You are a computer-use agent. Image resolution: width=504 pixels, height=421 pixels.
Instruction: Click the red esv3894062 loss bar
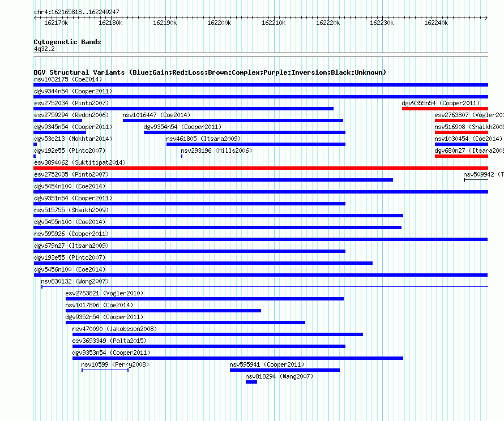260,168
